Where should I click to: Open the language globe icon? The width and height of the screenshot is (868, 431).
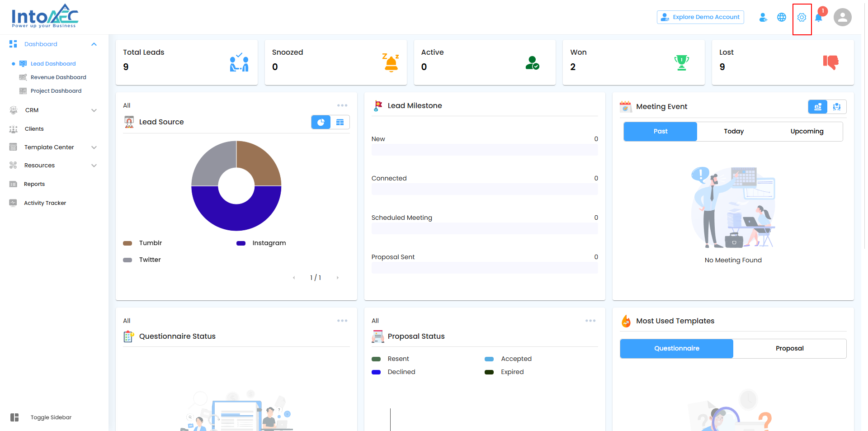pos(782,17)
